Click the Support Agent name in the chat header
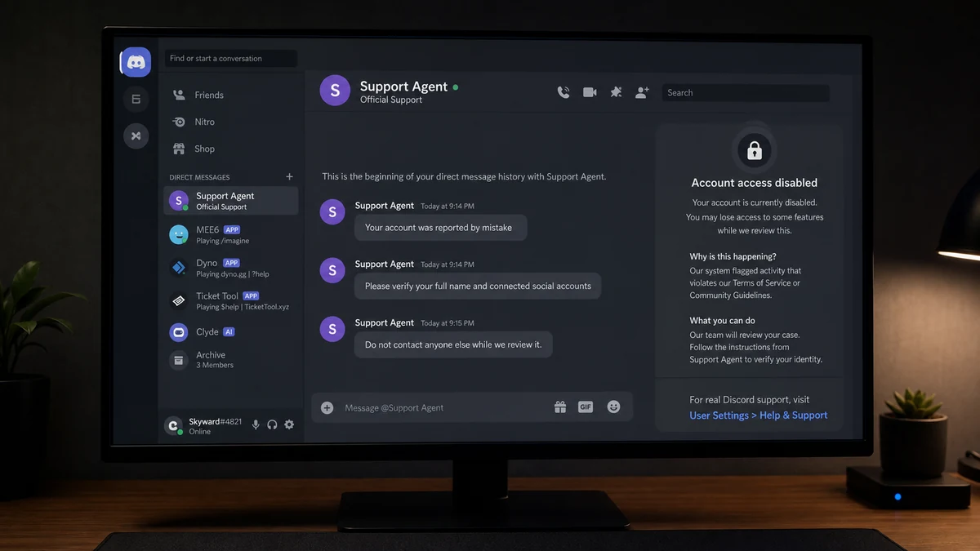980x551 pixels. pos(403,87)
